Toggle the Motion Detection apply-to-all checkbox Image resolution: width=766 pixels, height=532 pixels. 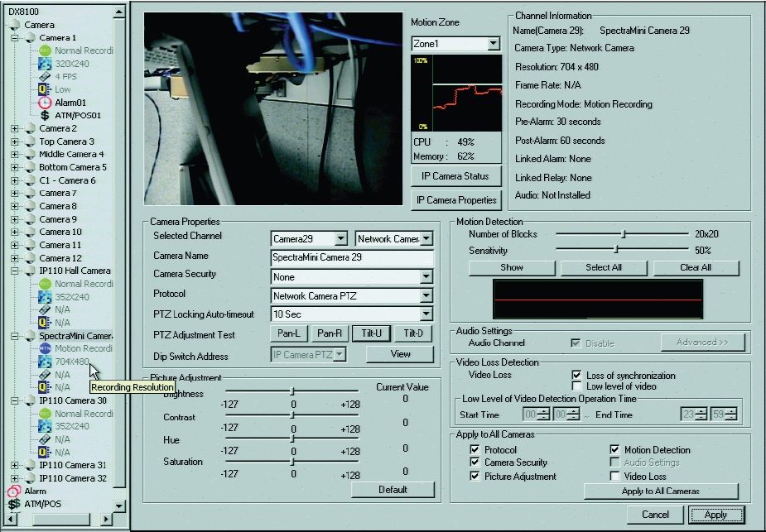point(614,449)
